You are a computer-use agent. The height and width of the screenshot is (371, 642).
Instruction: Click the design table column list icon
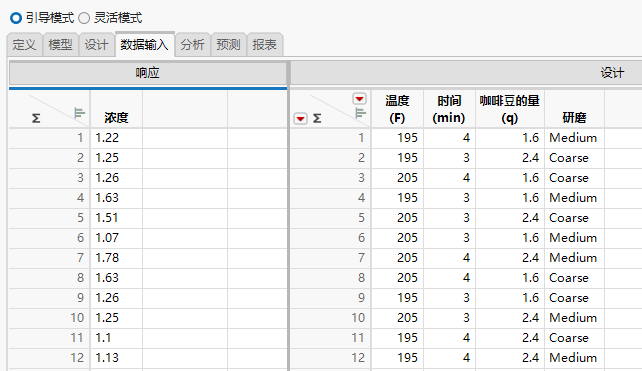[360, 113]
